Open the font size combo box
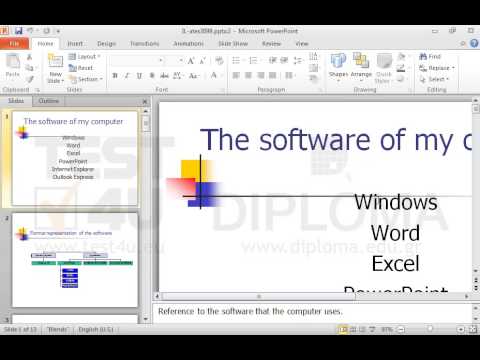Image resolution: width=480 pixels, height=360 pixels. click(174, 61)
